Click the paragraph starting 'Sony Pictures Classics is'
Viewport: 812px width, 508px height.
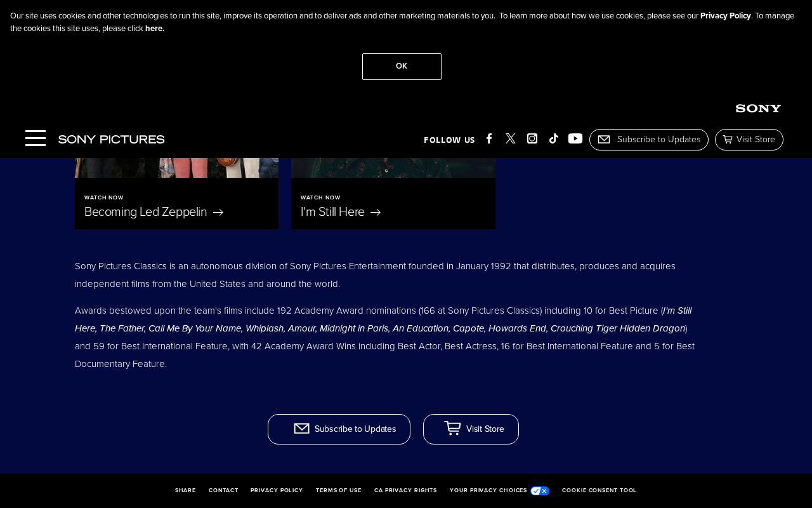point(375,275)
